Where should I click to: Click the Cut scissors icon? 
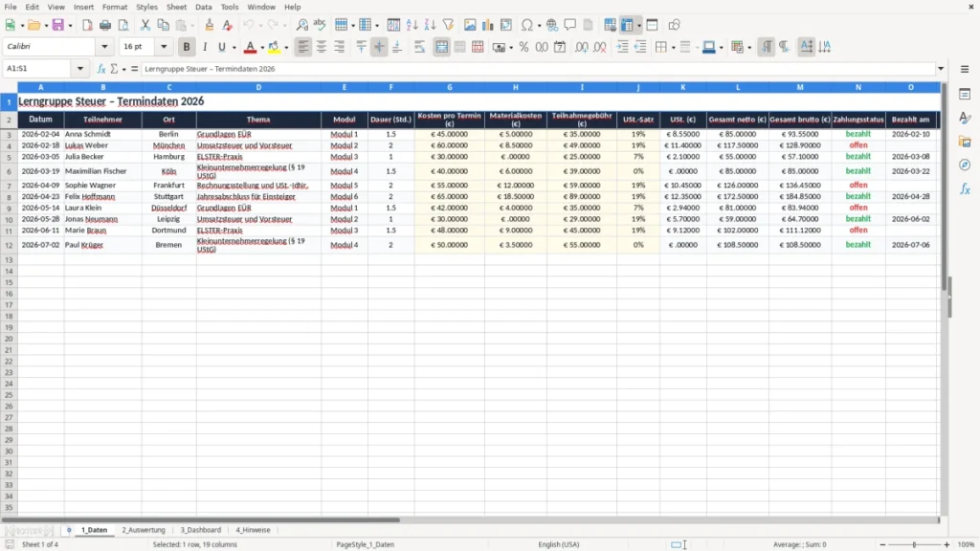[x=145, y=25]
